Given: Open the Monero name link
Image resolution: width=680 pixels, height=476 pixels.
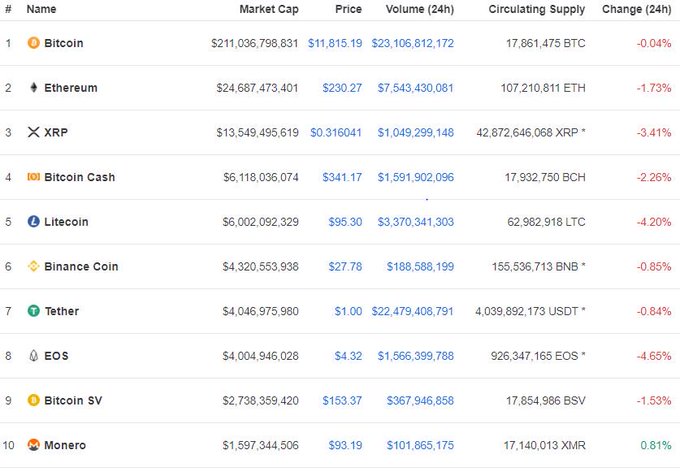Looking at the screenshot, I should [x=65, y=445].
